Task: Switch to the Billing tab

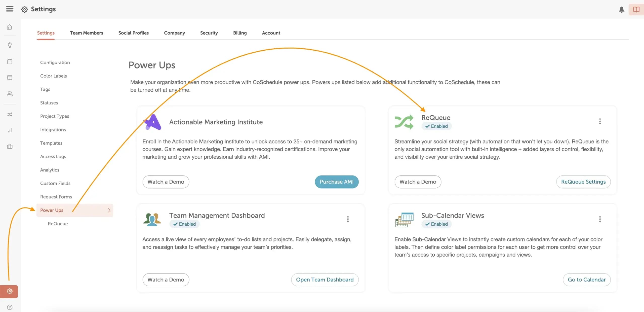Action: click(240, 33)
